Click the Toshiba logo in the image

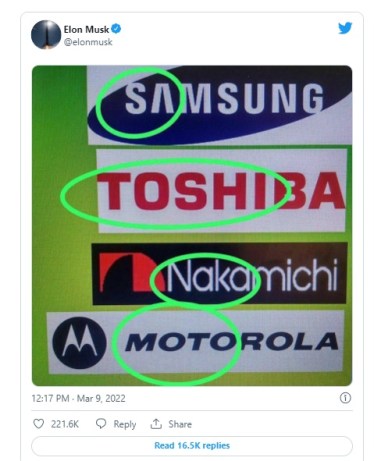point(221,191)
